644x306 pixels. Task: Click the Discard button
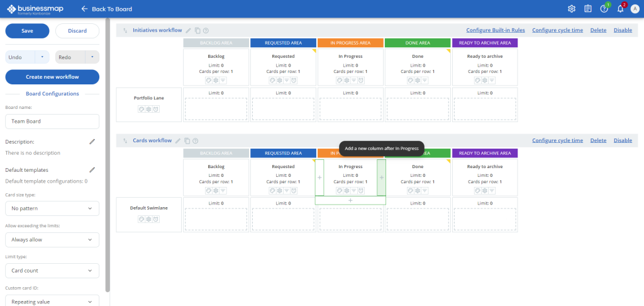(x=77, y=31)
